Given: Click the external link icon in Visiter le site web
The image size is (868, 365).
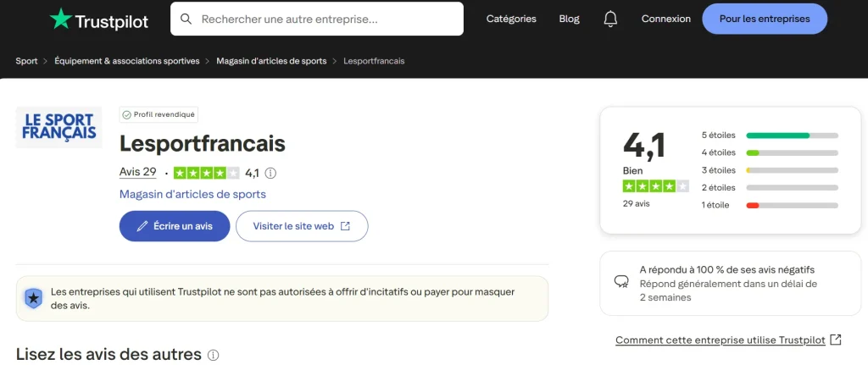Looking at the screenshot, I should pyautogui.click(x=345, y=225).
